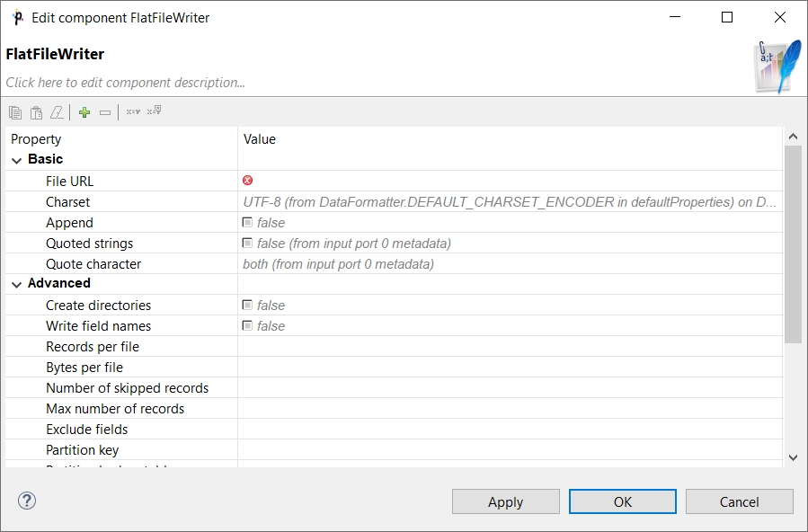Screen dimensions: 808x532
Task: Click the Records per file value cell
Action: point(511,346)
